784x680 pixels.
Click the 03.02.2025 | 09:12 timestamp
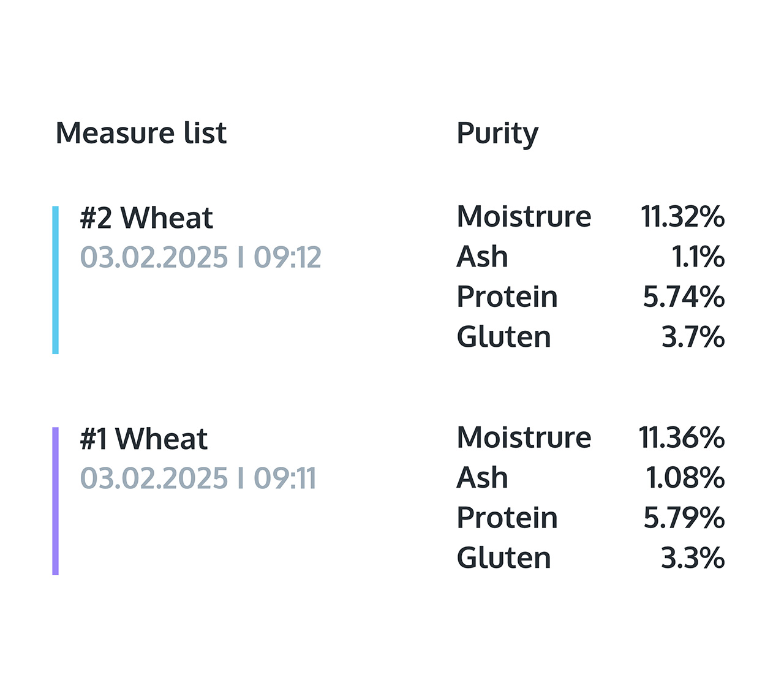(x=200, y=257)
